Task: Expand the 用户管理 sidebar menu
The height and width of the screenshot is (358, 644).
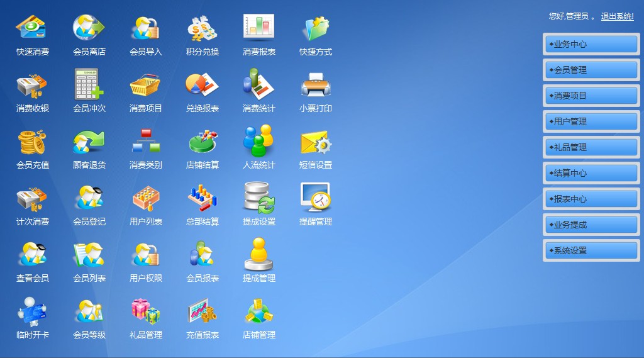Action: 591,121
